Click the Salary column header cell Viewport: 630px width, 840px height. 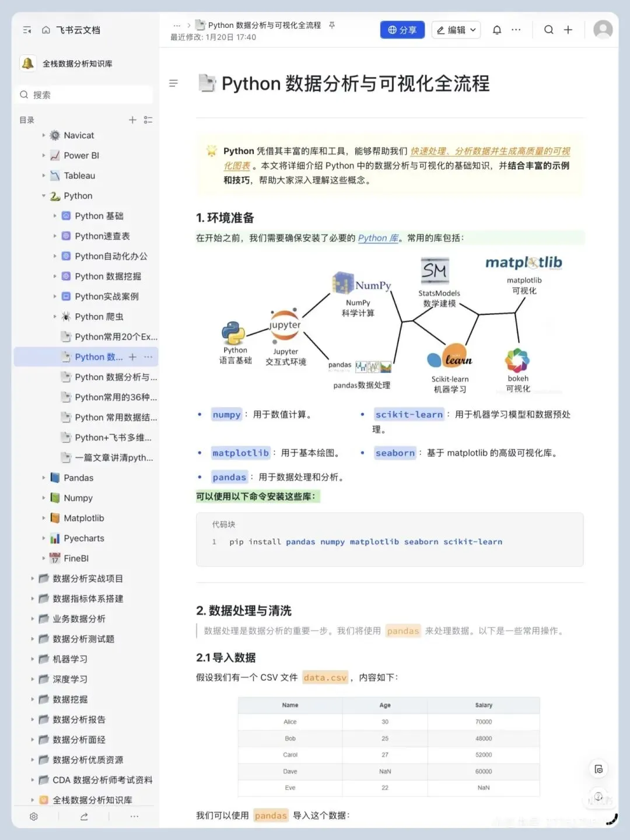coord(484,705)
